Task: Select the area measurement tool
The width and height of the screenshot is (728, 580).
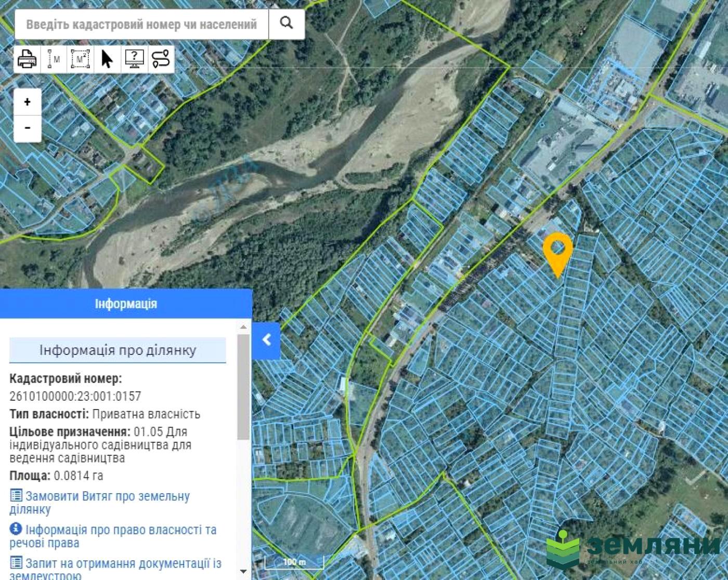Action: click(x=81, y=59)
